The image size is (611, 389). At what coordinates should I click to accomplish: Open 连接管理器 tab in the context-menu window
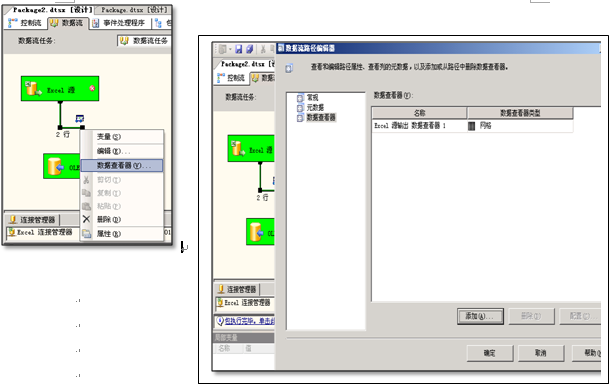click(33, 220)
